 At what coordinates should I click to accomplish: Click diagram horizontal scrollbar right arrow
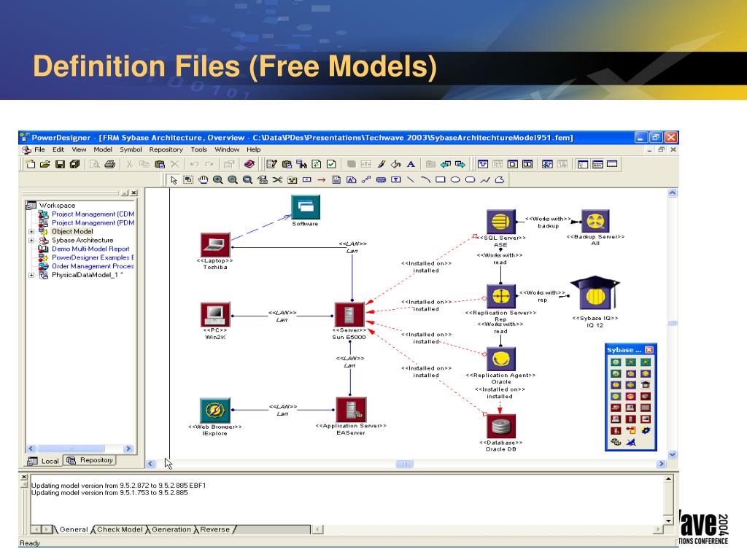661,464
